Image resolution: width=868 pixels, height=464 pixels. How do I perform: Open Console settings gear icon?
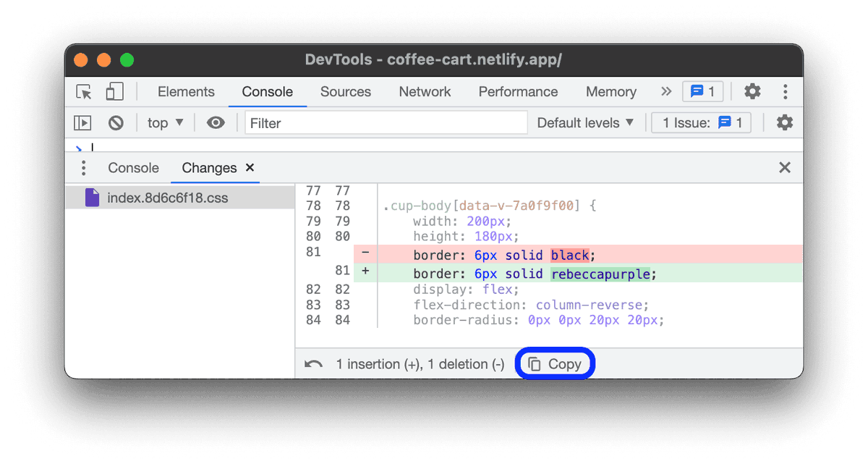[x=785, y=123]
